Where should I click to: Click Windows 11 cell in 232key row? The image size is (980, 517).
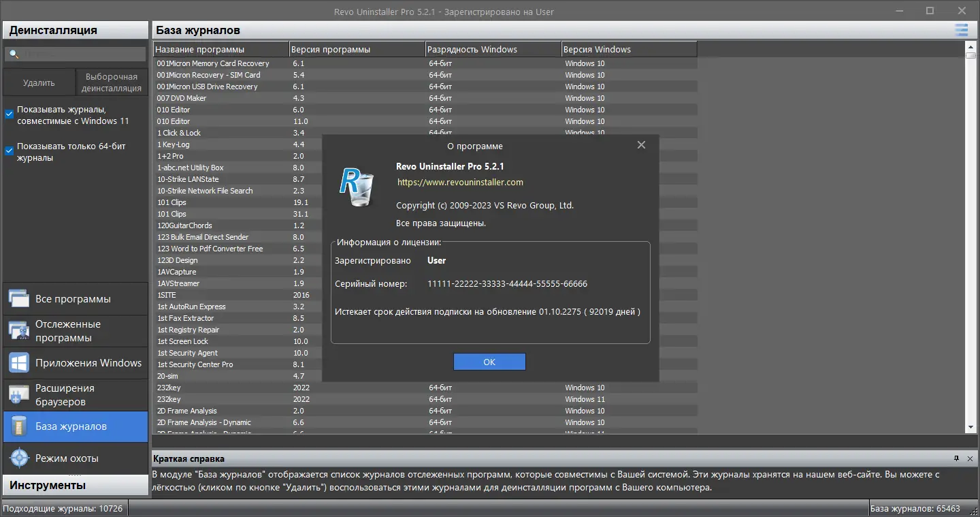pyautogui.click(x=585, y=399)
